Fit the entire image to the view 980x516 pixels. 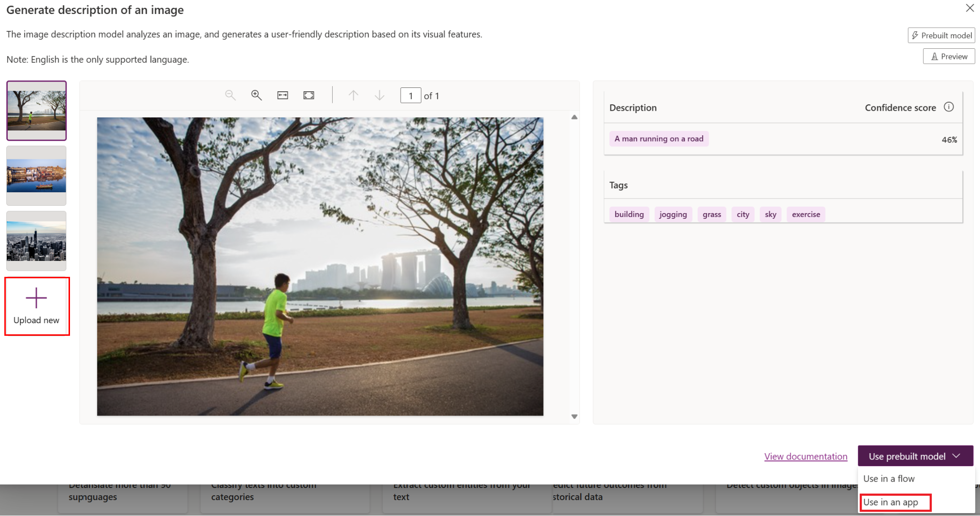[x=308, y=95]
